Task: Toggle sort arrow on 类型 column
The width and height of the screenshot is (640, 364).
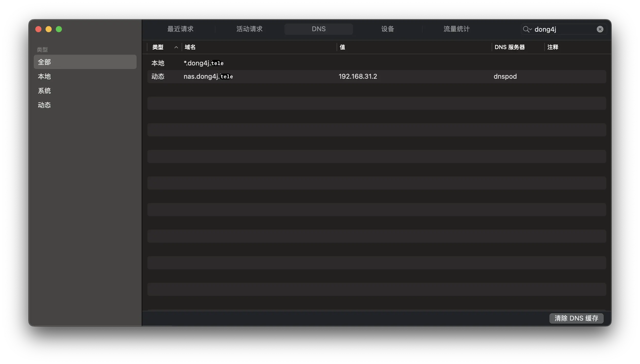Action: pyautogui.click(x=176, y=47)
